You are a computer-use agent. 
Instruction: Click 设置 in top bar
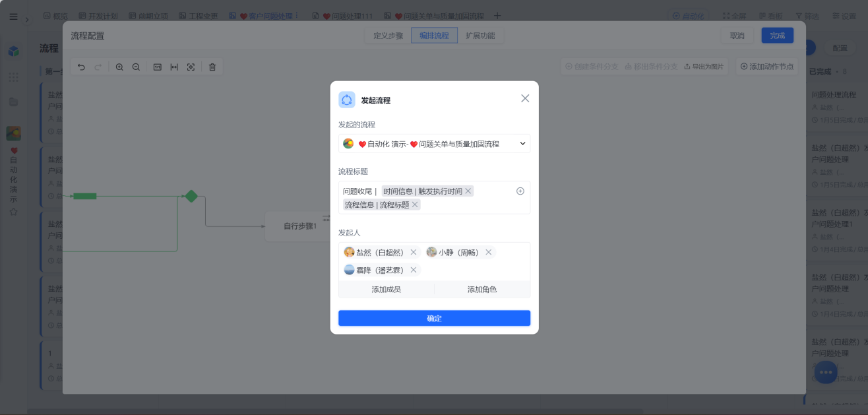pos(844,16)
